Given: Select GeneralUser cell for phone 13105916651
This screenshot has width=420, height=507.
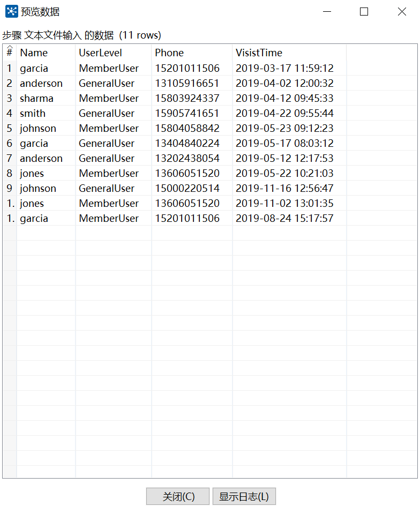Looking at the screenshot, I should [114, 83].
